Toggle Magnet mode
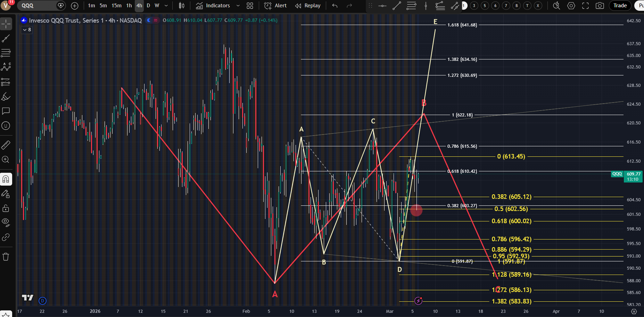 6,179
